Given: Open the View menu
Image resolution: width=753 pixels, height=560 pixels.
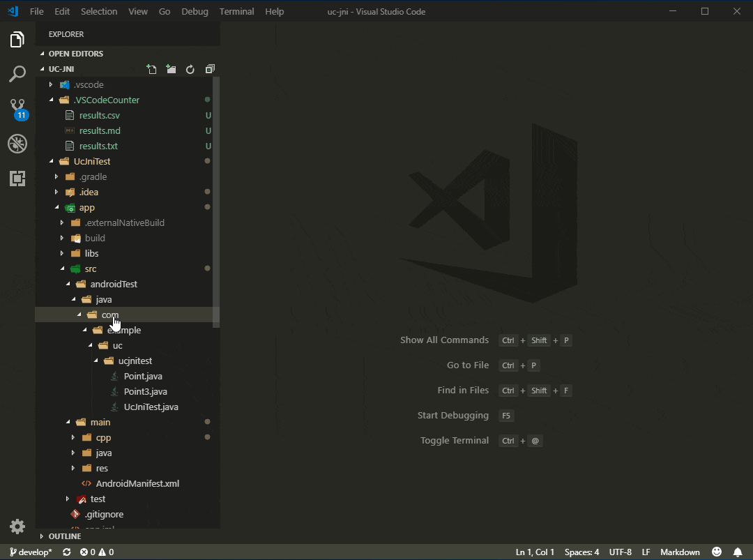Looking at the screenshot, I should click(x=138, y=12).
